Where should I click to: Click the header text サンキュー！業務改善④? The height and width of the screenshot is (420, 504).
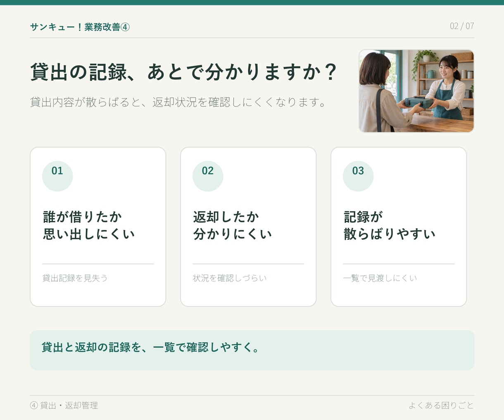[80, 27]
